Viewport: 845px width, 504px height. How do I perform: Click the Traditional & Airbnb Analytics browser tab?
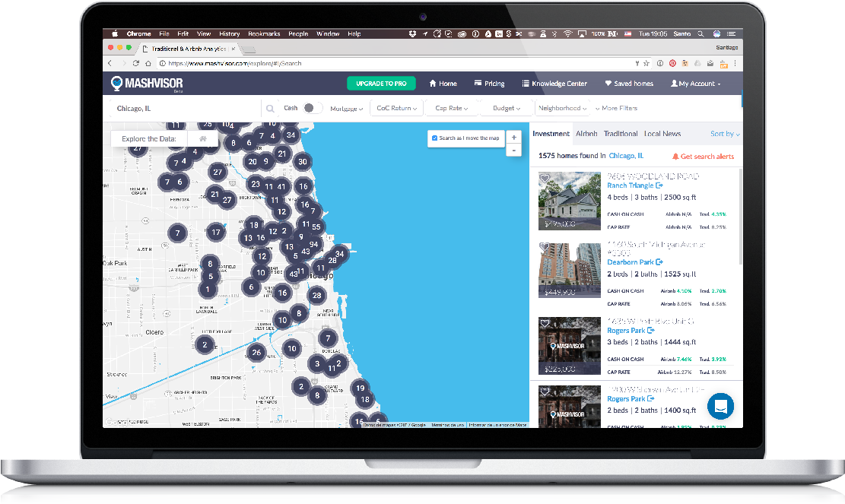[x=189, y=49]
